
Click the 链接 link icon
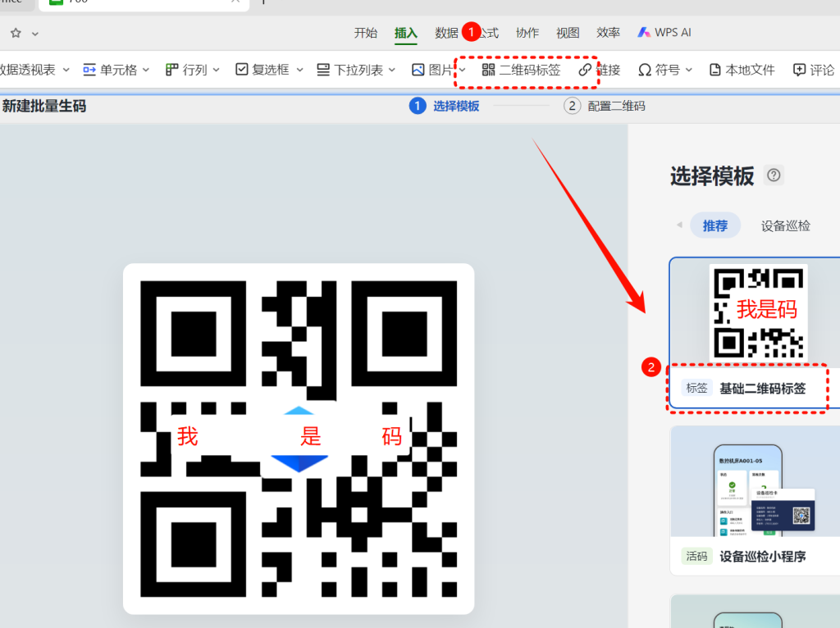click(x=584, y=70)
